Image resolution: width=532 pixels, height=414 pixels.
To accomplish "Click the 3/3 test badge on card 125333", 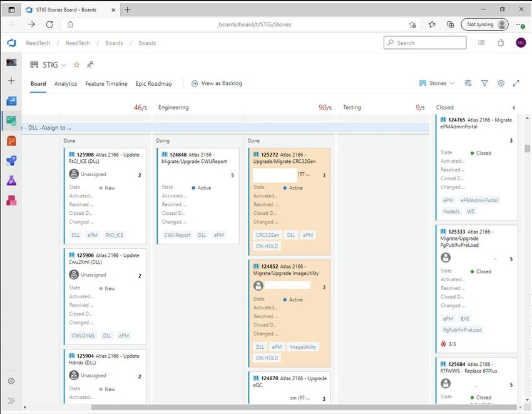I will tap(448, 344).
